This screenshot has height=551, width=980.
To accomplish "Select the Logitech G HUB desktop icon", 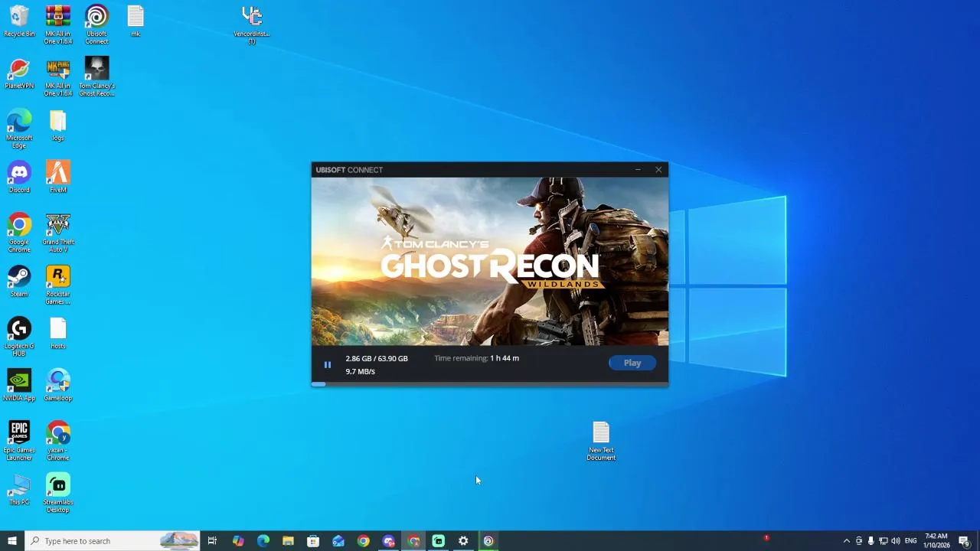I will coord(19,337).
